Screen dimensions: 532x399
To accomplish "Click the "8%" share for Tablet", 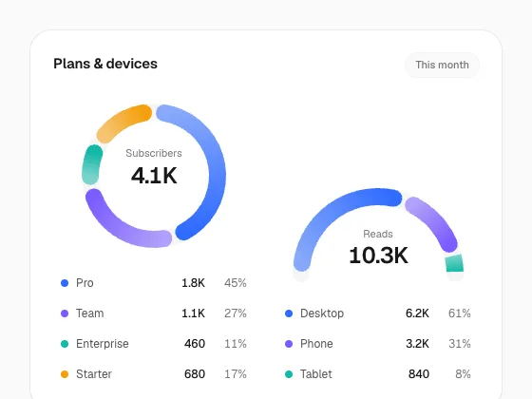I will pos(464,374).
